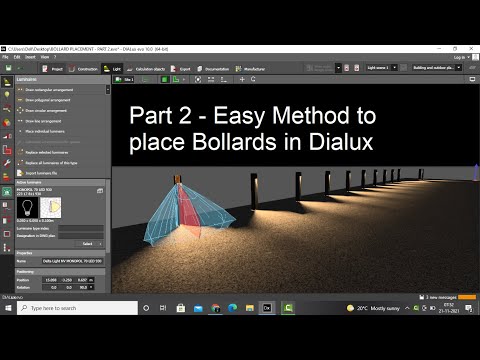Open Microsoft Edge from the taskbar
The image size is (480, 360).
coord(232,308)
